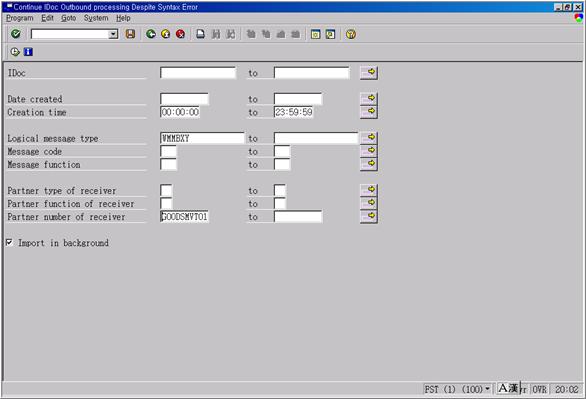Click the Find Next binoculars icon
Screen dimensions: 586x399
[x=231, y=34]
